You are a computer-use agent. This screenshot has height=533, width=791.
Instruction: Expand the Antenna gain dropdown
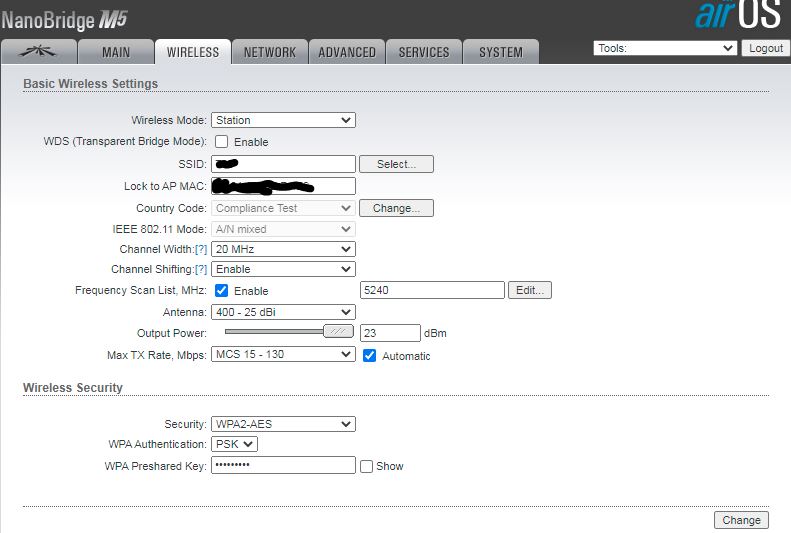[x=283, y=312]
